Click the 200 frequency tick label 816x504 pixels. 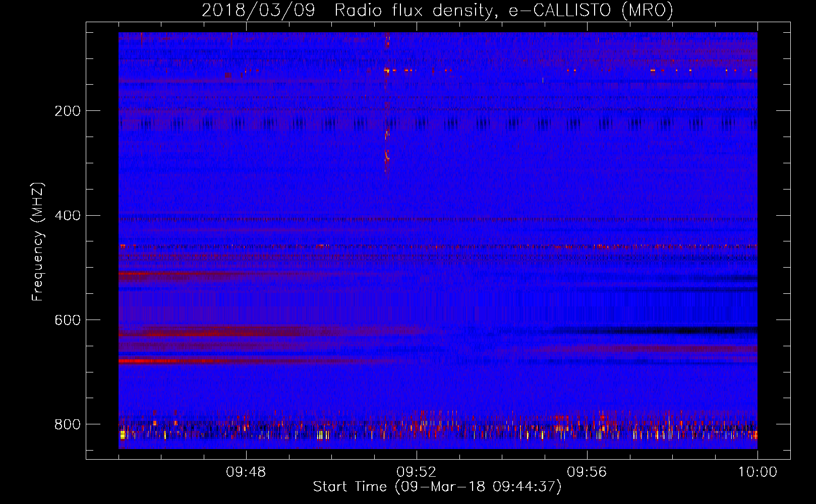(x=68, y=111)
